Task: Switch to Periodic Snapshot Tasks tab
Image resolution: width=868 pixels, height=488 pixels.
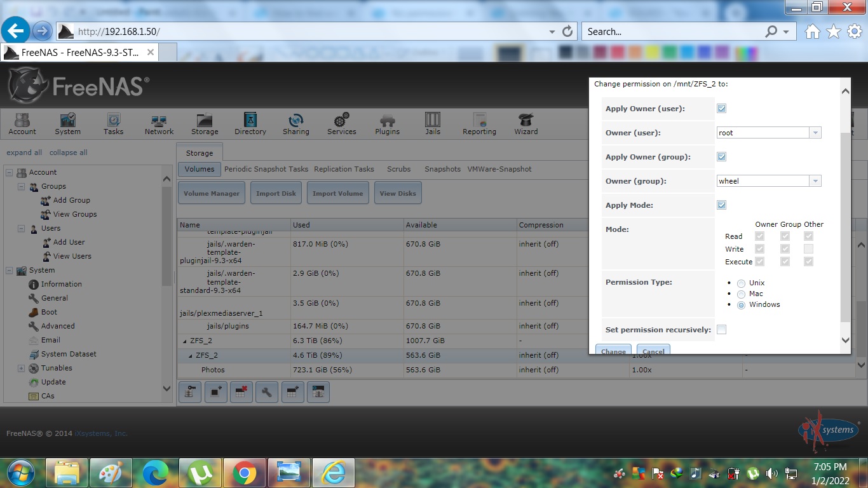Action: [x=266, y=169]
